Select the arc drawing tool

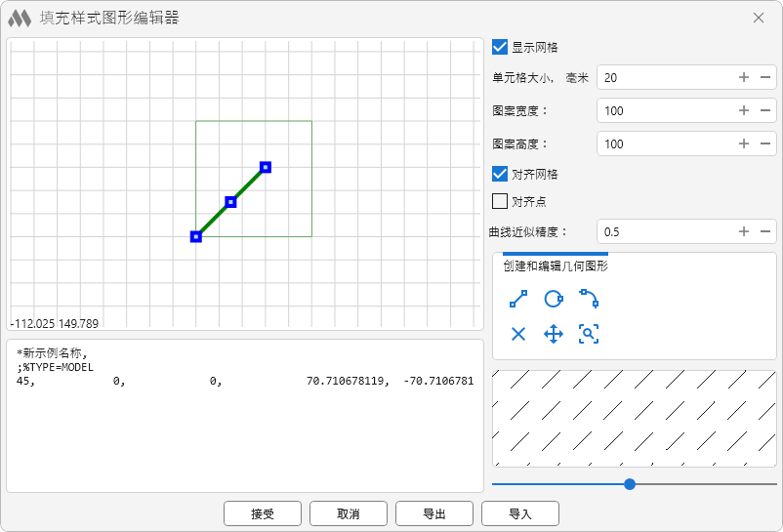click(589, 299)
